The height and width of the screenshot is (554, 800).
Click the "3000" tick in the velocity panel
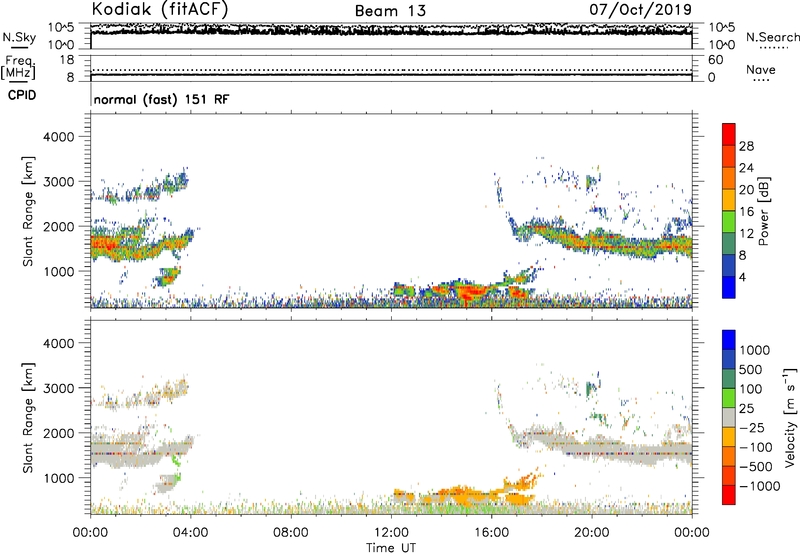(58, 388)
